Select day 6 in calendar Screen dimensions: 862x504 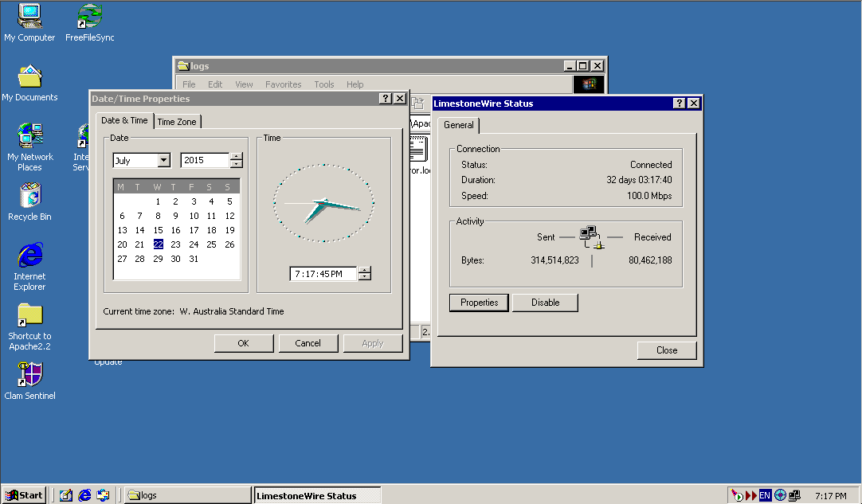pyautogui.click(x=122, y=216)
